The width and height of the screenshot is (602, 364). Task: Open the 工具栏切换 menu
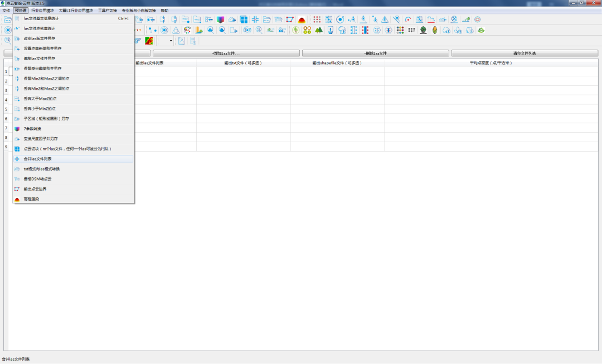pyautogui.click(x=108, y=11)
